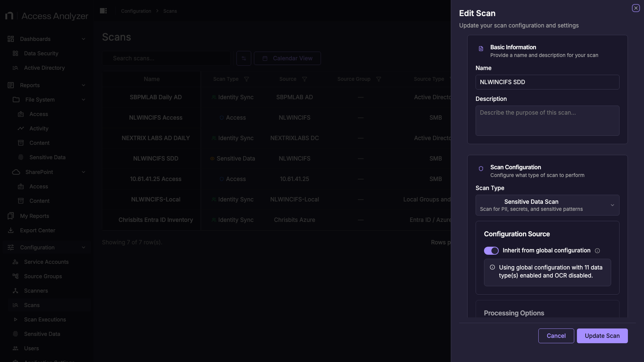
Task: Open Scan Executions in sidebar
Action: point(45,320)
